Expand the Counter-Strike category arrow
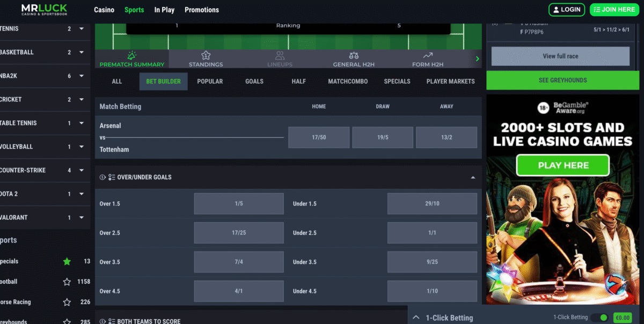This screenshot has width=644, height=324. (82, 171)
